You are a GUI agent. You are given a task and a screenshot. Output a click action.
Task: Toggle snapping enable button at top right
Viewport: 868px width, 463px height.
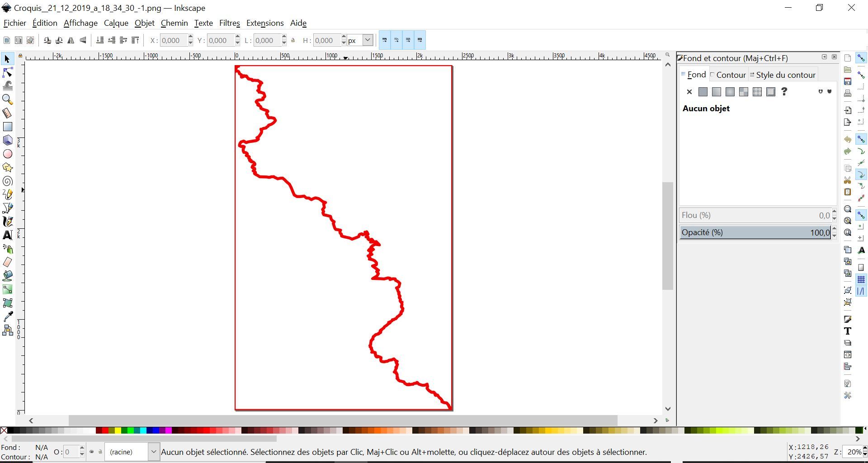(861, 58)
